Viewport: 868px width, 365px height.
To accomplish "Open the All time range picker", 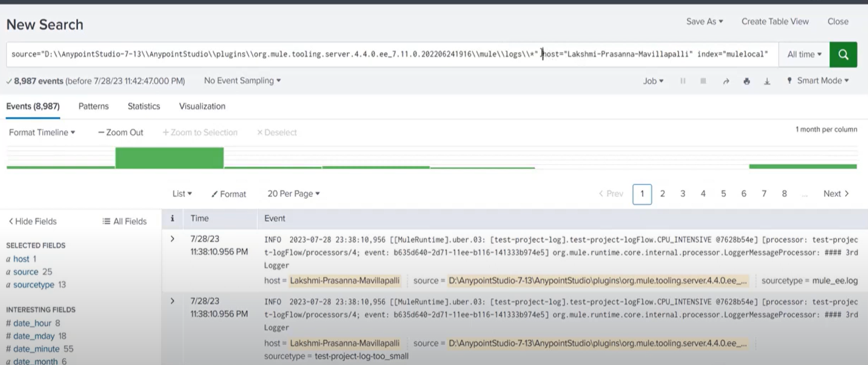I will coord(804,55).
